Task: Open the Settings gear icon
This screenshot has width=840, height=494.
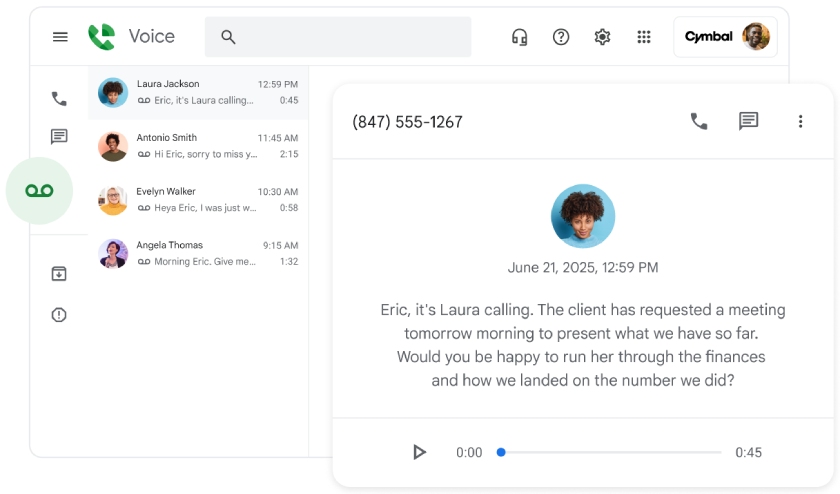Action: point(602,37)
